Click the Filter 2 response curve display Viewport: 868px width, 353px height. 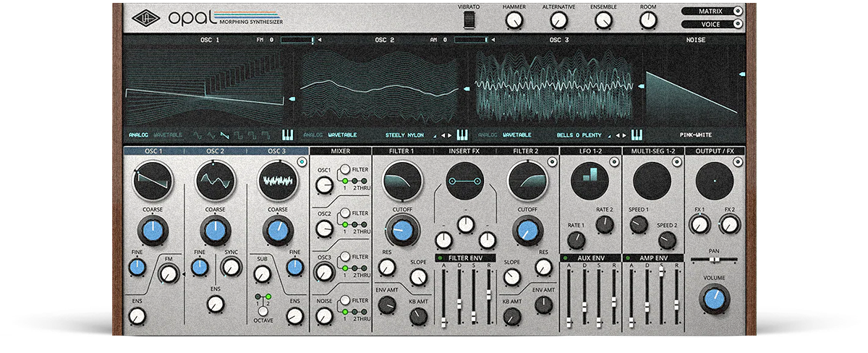pyautogui.click(x=528, y=181)
